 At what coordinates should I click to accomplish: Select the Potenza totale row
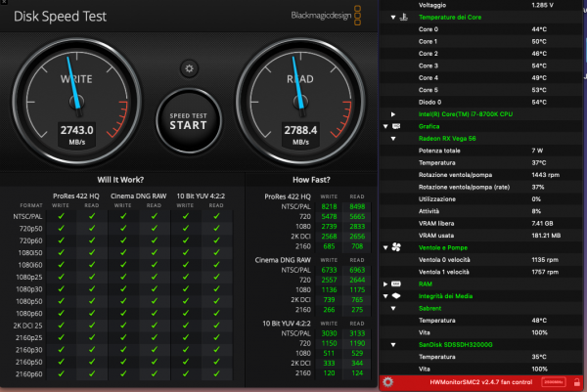tap(481, 151)
